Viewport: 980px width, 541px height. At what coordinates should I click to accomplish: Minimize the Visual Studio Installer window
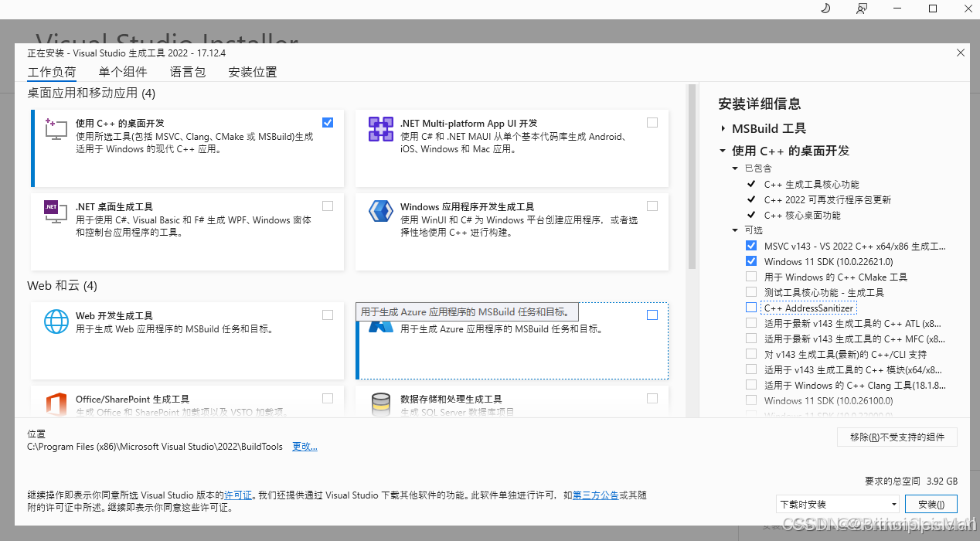tap(897, 9)
